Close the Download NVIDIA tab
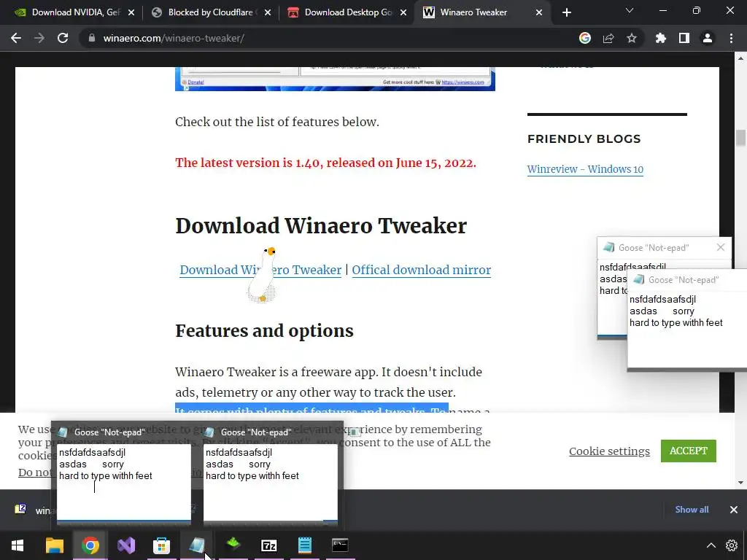The width and height of the screenshot is (747, 560). (x=131, y=12)
